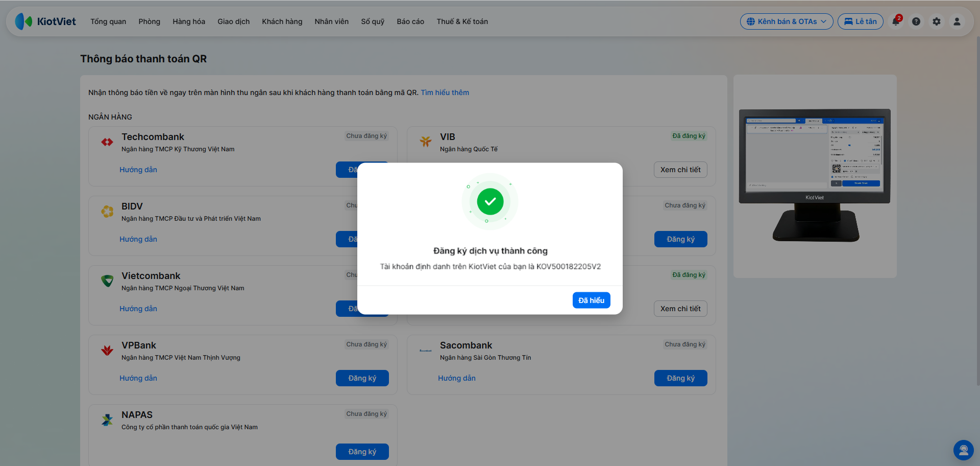The width and height of the screenshot is (980, 466).
Task: Click the Techcombank logo icon
Action: click(x=107, y=142)
